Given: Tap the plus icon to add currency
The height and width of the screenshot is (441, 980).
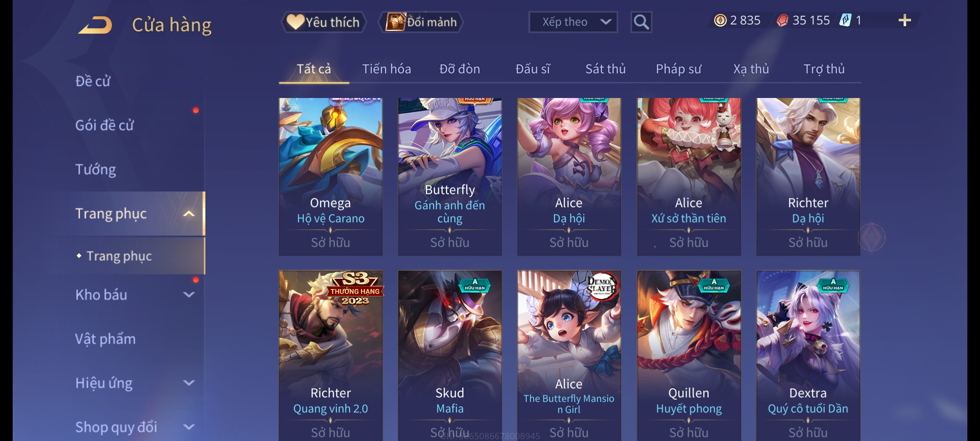Looking at the screenshot, I should 904,20.
